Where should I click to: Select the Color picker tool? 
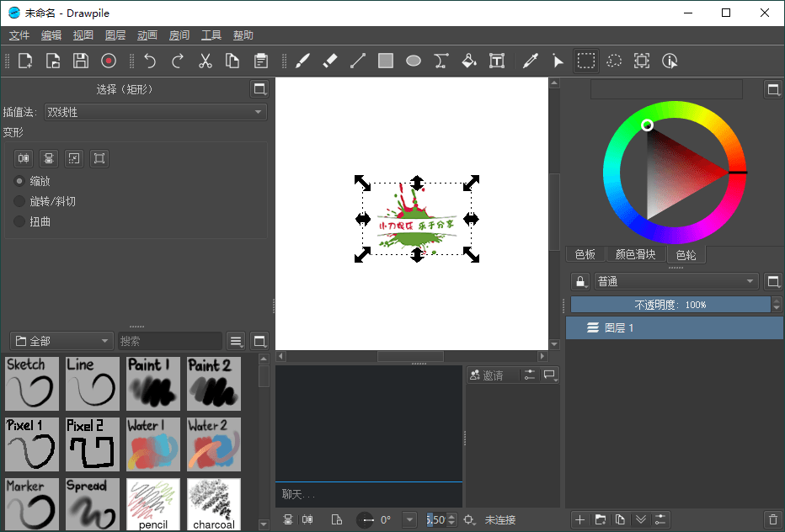(x=530, y=61)
